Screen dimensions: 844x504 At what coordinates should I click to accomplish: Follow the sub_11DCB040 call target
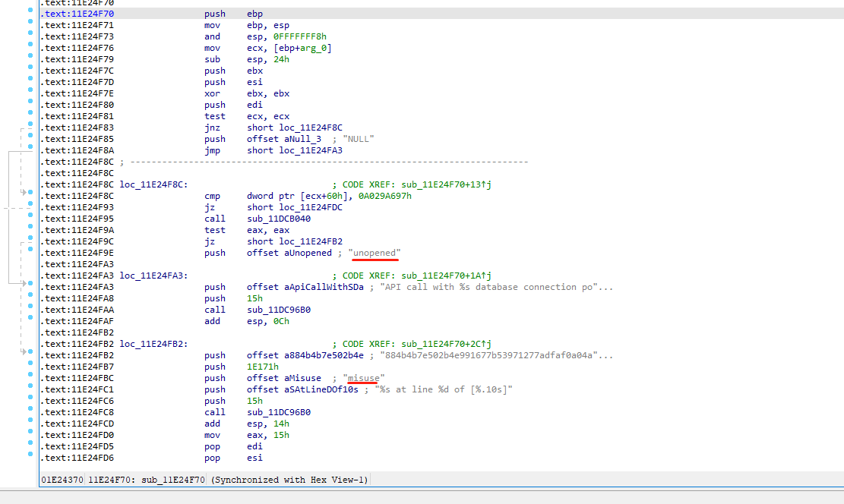pyautogui.click(x=280, y=219)
